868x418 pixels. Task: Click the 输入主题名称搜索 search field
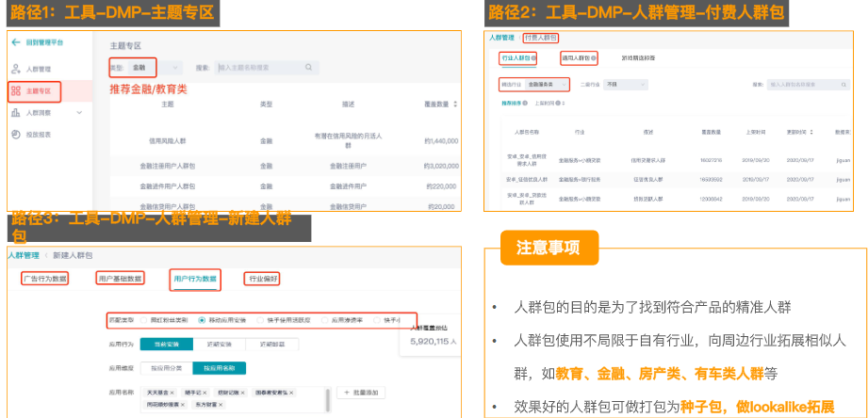267,68
